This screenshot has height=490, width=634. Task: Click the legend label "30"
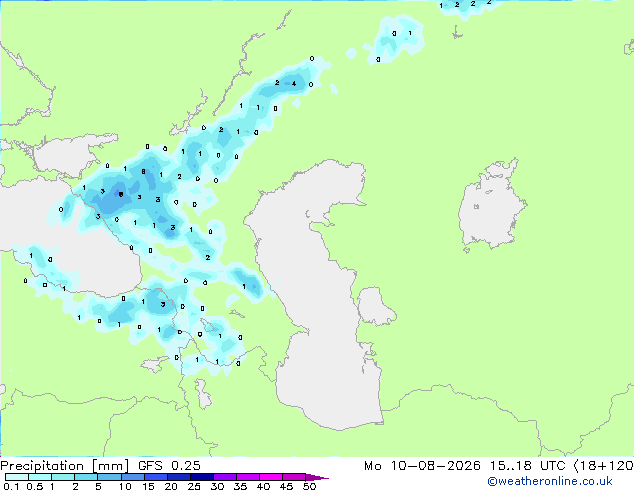coord(217,486)
